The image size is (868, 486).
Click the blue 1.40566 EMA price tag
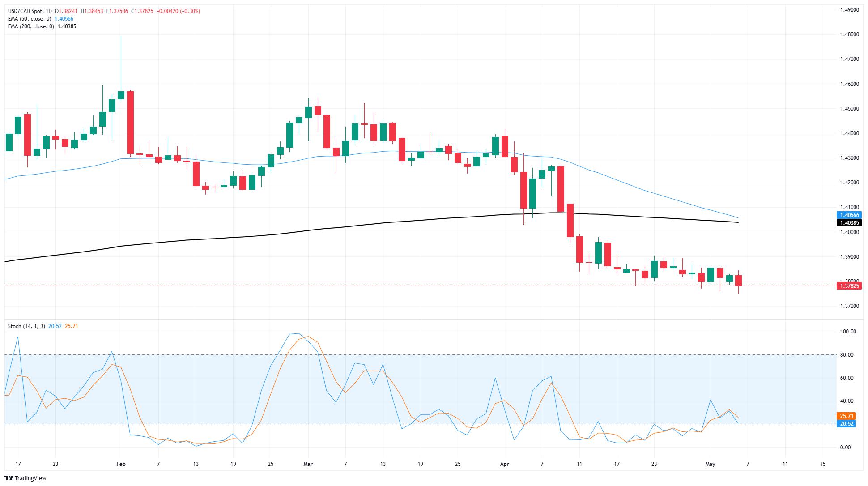849,215
